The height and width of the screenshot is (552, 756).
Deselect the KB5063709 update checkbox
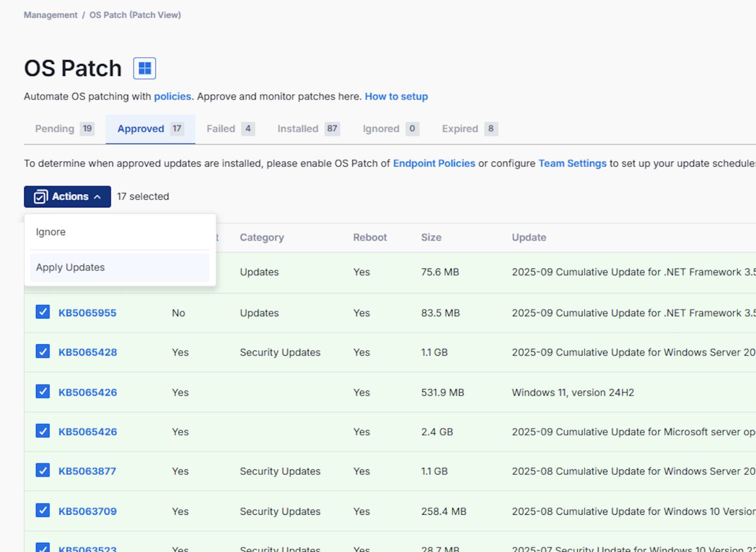click(x=42, y=510)
